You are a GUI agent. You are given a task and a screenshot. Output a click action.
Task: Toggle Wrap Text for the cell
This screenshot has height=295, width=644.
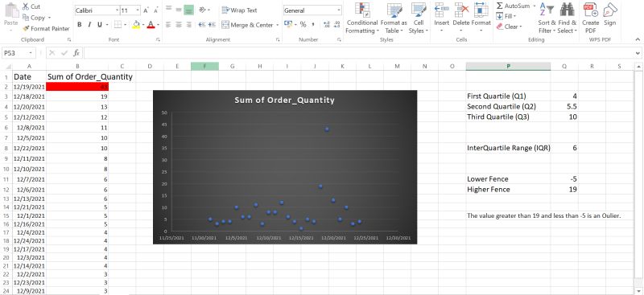(x=239, y=10)
